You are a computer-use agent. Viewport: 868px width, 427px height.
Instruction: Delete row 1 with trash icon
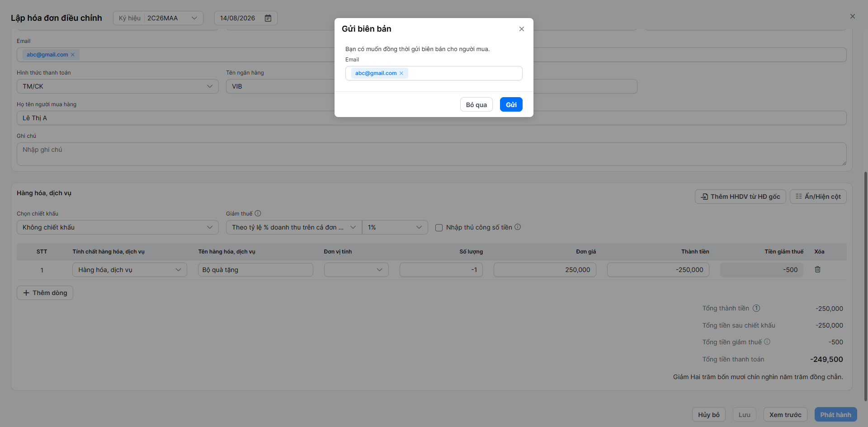(818, 269)
